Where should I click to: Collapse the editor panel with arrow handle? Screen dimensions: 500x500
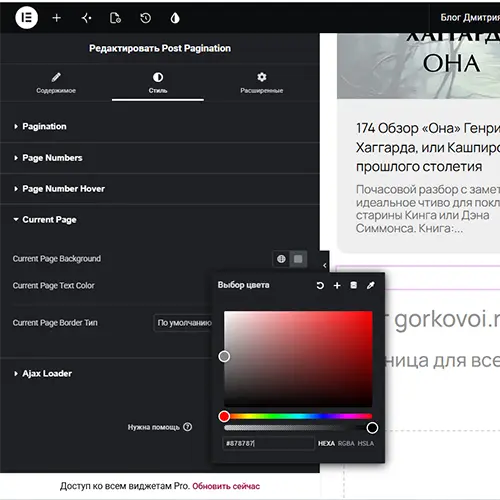(324, 265)
